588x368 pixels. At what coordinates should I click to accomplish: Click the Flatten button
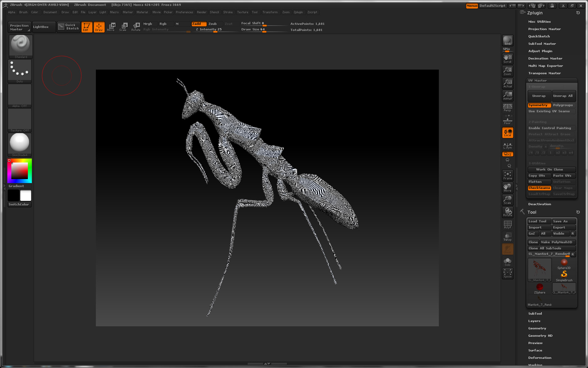[x=539, y=182]
